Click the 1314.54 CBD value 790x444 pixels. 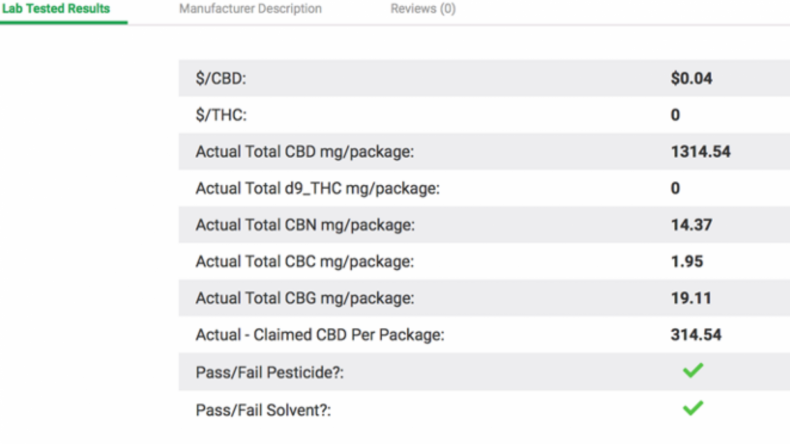[700, 152]
